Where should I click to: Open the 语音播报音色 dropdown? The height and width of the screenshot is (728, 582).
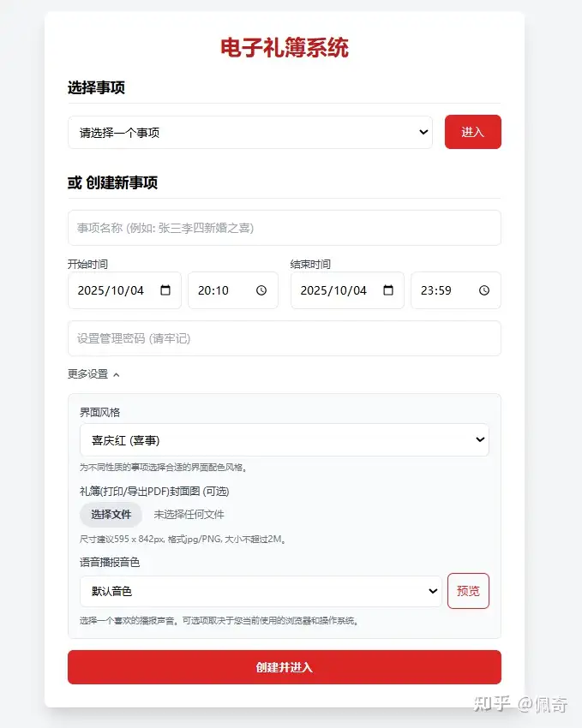261,591
